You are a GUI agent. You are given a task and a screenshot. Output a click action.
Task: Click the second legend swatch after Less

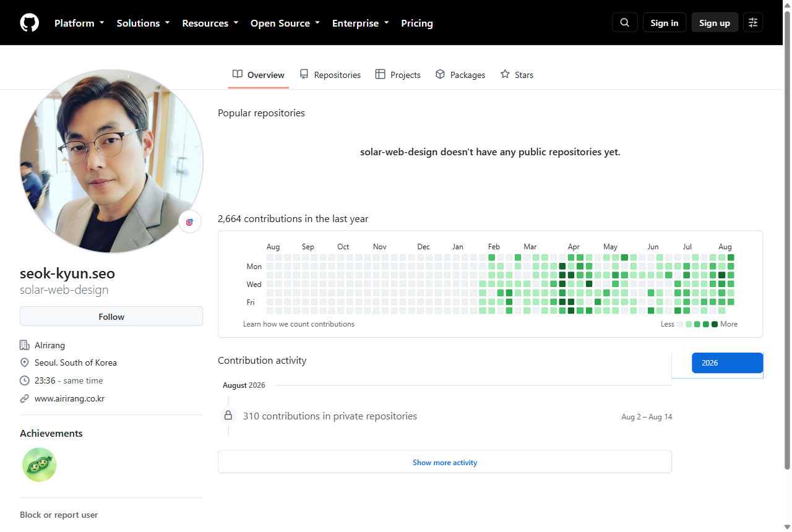689,324
